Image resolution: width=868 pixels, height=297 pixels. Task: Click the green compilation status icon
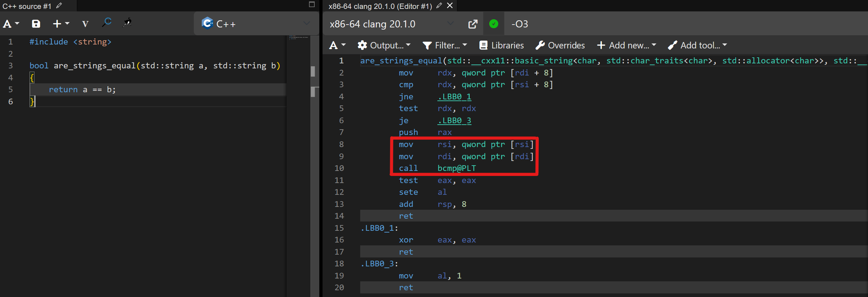(494, 24)
